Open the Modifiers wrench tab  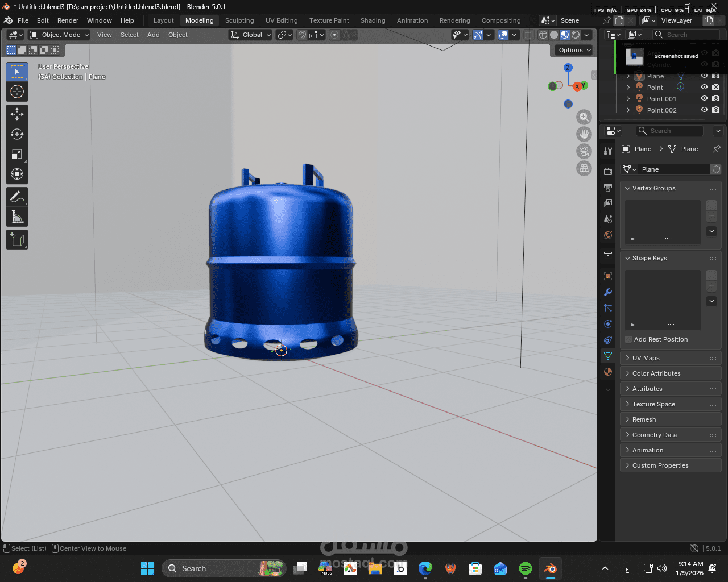point(608,292)
